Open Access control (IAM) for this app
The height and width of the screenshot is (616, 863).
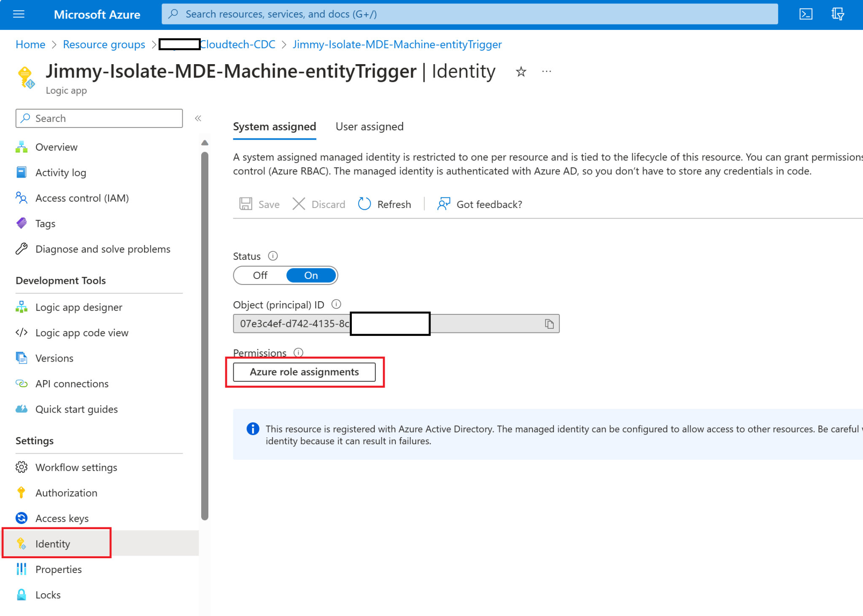(82, 198)
